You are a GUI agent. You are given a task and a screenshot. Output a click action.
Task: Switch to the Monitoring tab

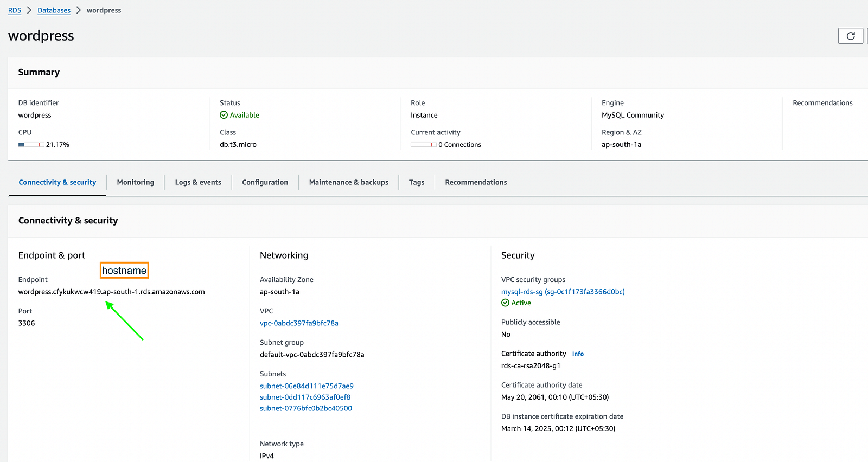pyautogui.click(x=136, y=182)
